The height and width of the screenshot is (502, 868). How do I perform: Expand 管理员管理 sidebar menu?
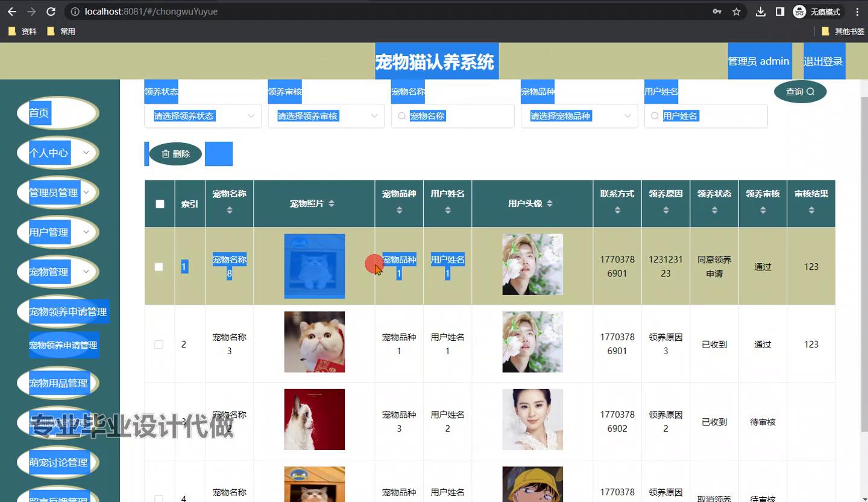coord(58,192)
